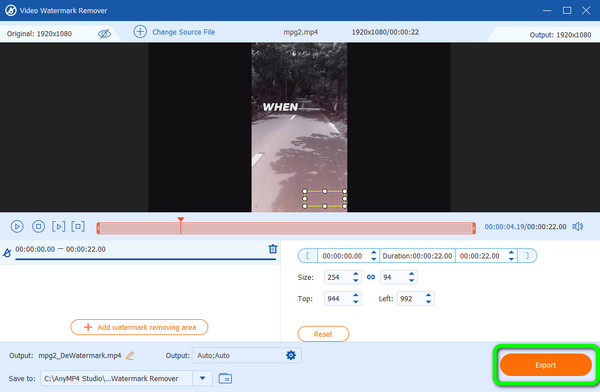Click the pink timeline progress bar
The height and width of the screenshot is (392, 600).
286,229
